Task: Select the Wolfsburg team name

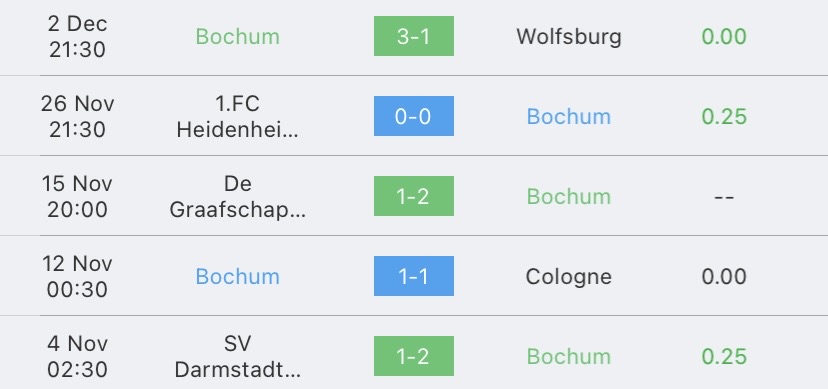Action: (569, 37)
